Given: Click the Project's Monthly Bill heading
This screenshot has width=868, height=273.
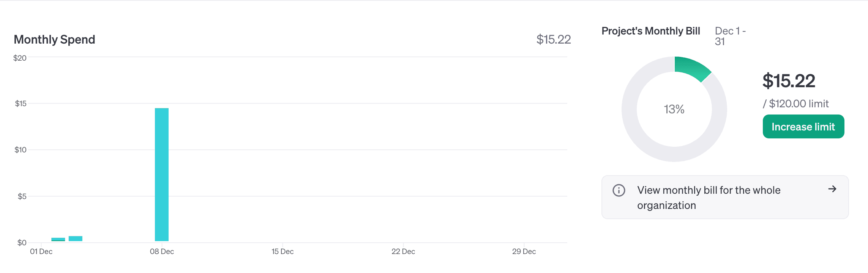Looking at the screenshot, I should 650,31.
